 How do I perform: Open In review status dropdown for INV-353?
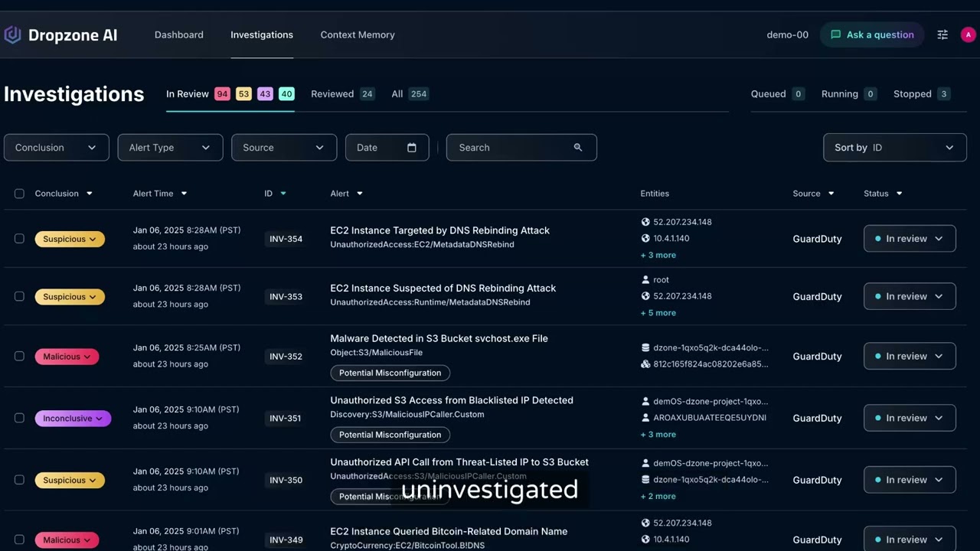[x=910, y=296]
